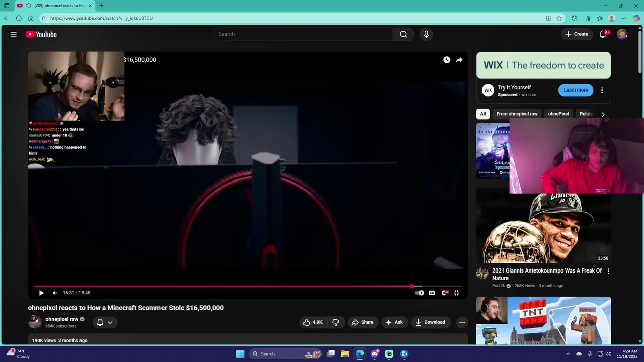
Task: Like the video with 4.9K likes
Action: pos(312,322)
